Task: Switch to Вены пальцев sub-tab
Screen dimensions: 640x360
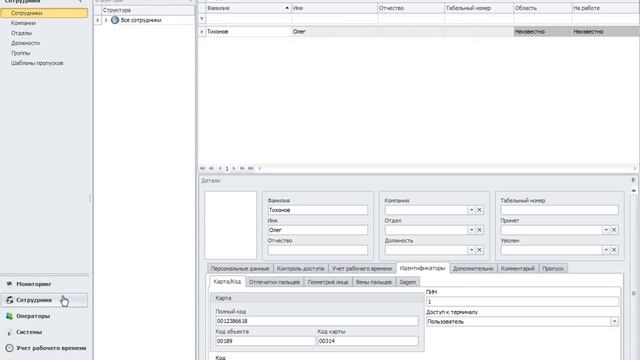Action: [x=373, y=282]
